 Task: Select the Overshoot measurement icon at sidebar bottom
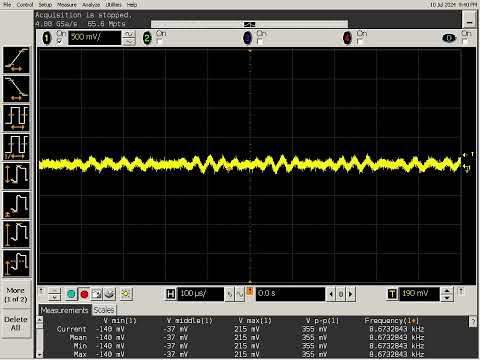tap(16, 263)
